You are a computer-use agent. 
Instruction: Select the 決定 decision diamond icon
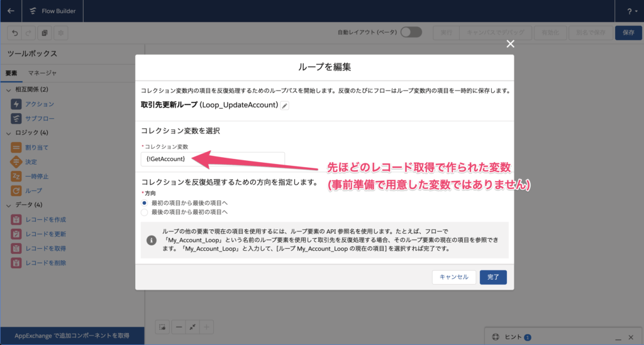[16, 162]
